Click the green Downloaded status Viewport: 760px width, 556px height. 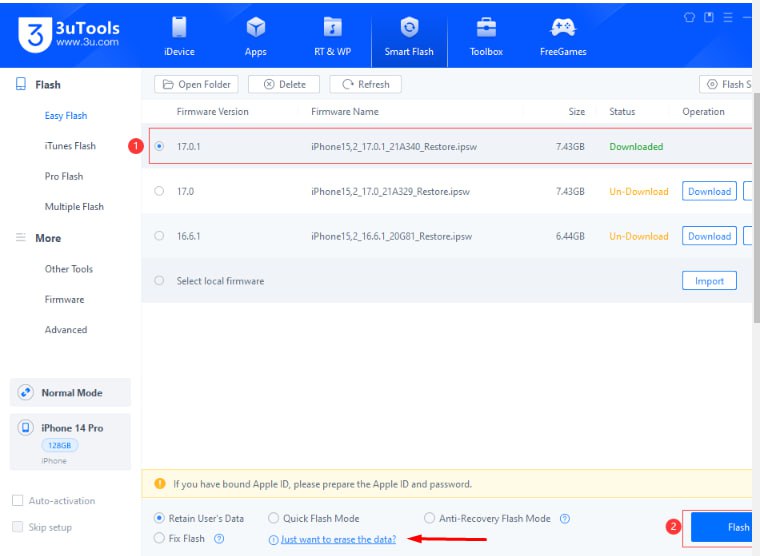[636, 146]
